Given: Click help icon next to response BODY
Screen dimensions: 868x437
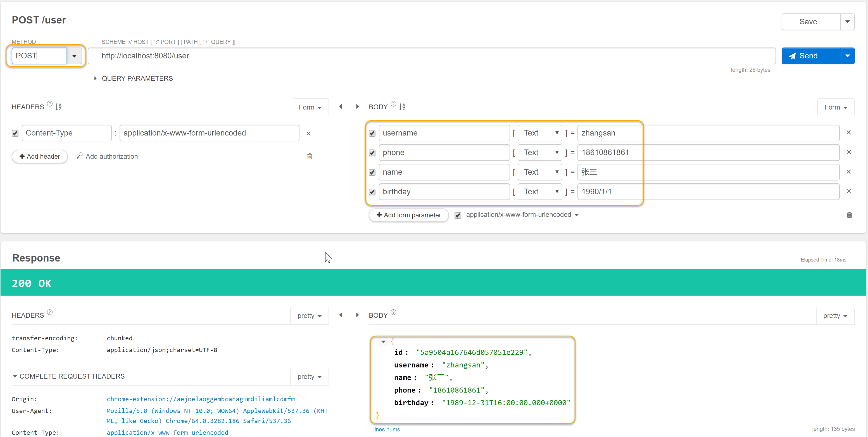Looking at the screenshot, I should (393, 312).
